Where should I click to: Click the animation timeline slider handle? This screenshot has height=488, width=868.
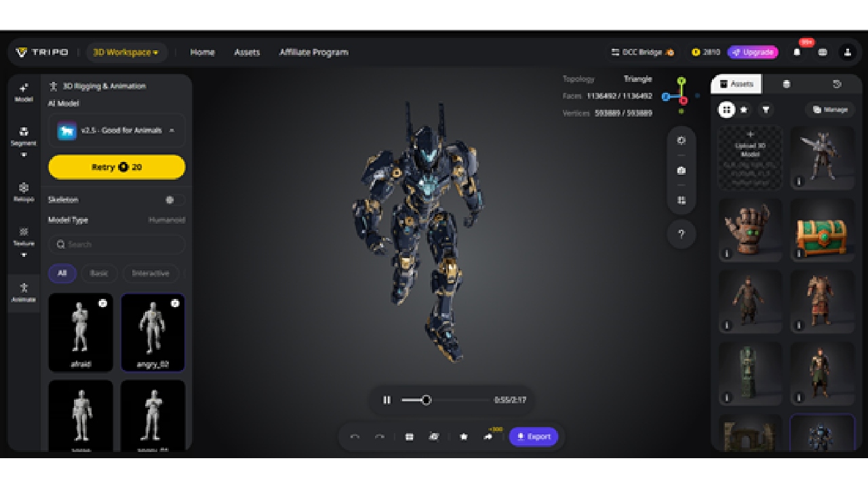426,400
